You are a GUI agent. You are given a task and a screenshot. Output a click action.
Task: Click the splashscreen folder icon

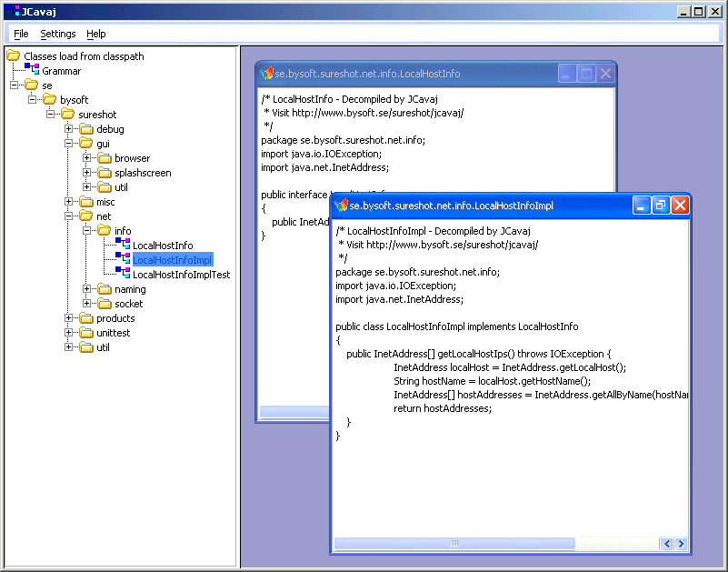(x=105, y=173)
